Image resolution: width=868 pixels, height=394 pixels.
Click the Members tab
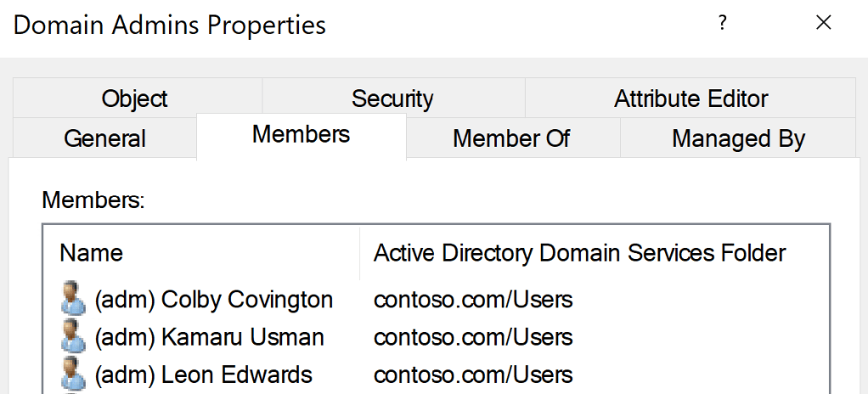(x=301, y=134)
